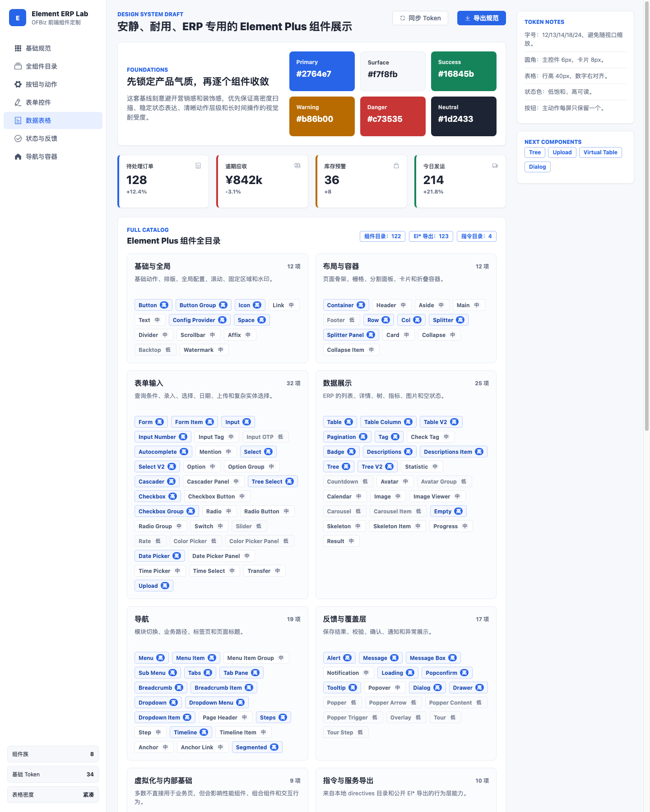The image size is (650, 812).
Task: Select the Warning #b86b00 color swatch
Action: point(322,116)
